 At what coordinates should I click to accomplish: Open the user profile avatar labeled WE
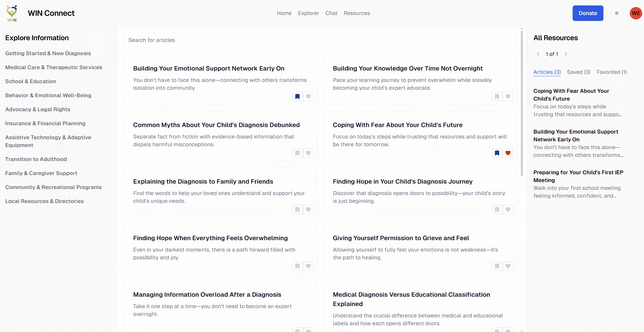[635, 13]
